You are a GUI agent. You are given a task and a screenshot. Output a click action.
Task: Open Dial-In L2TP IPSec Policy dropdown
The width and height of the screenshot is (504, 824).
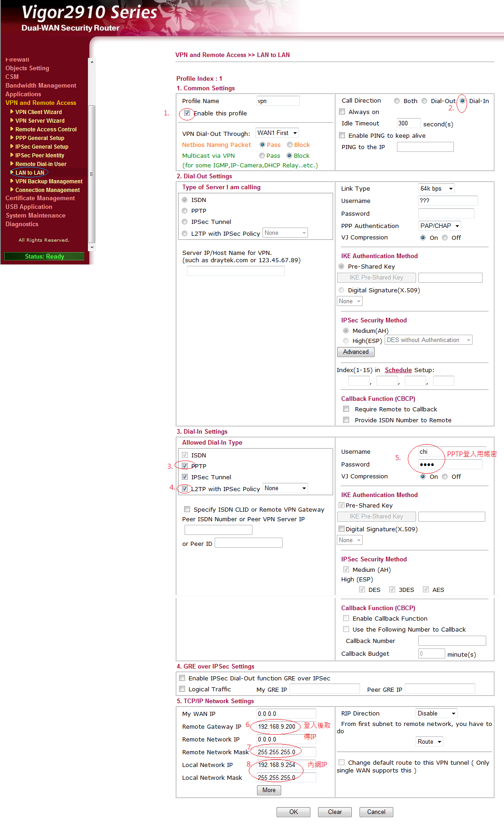[285, 488]
